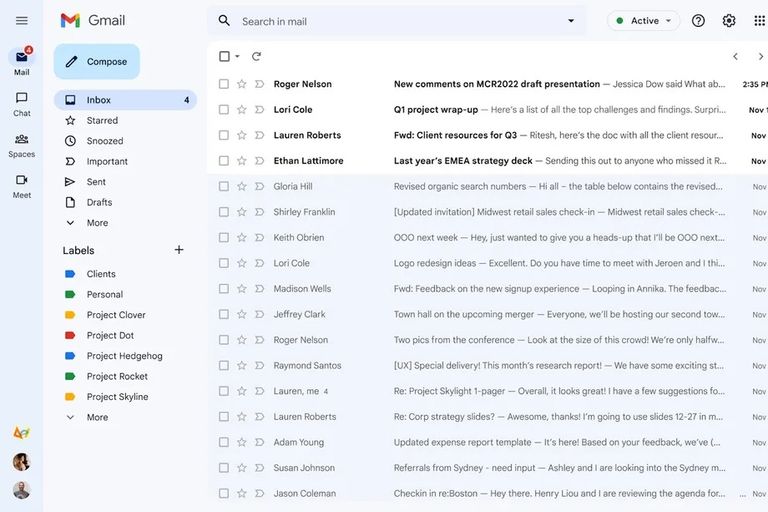Go to the Drafts folder
The width and height of the screenshot is (768, 512).
point(99,202)
